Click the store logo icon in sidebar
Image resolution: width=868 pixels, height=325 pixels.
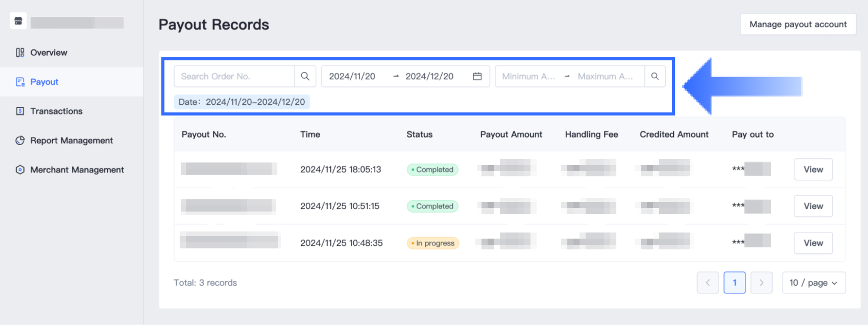18,21
